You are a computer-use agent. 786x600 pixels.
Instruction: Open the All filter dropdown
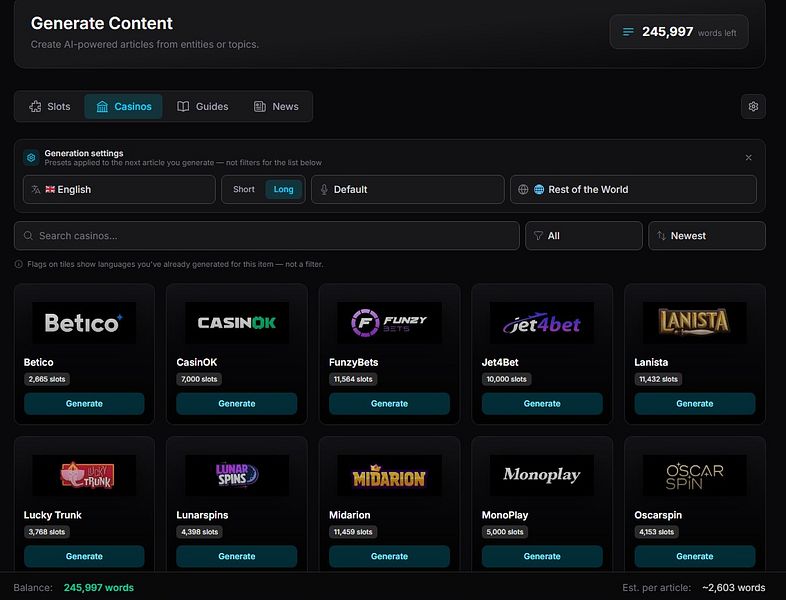pyautogui.click(x=583, y=236)
